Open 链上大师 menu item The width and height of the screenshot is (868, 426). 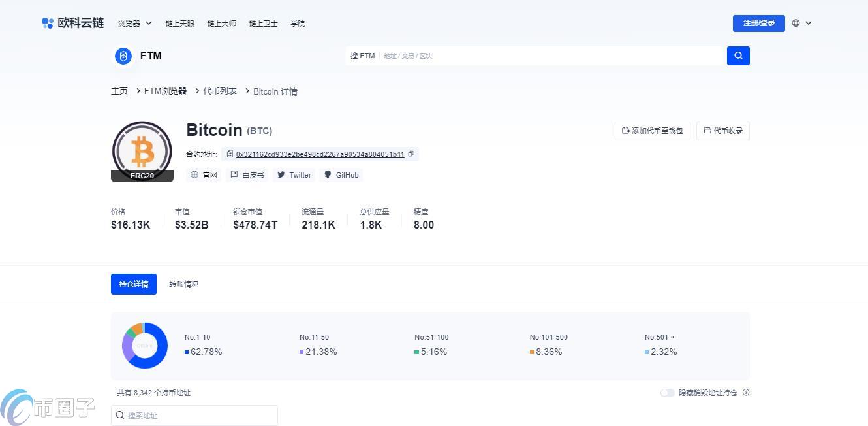point(221,23)
